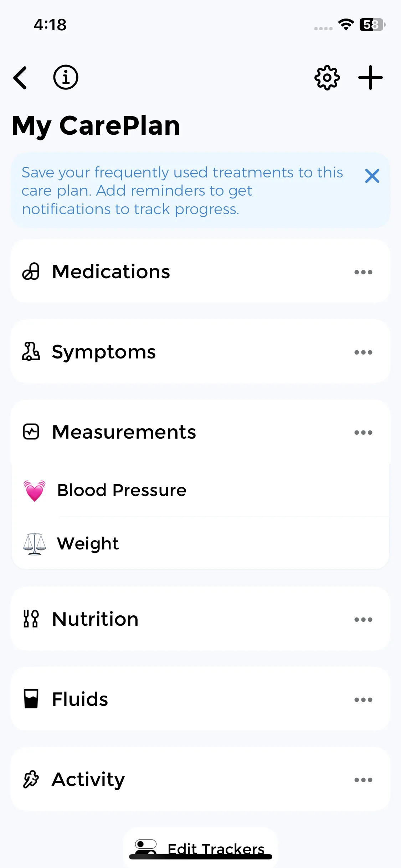Tap the plus icon to add item

pyautogui.click(x=370, y=78)
